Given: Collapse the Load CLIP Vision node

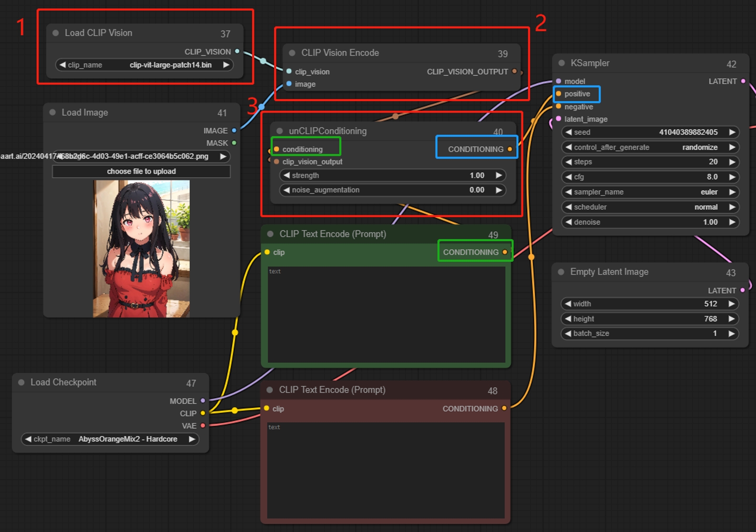Looking at the screenshot, I should 56,33.
